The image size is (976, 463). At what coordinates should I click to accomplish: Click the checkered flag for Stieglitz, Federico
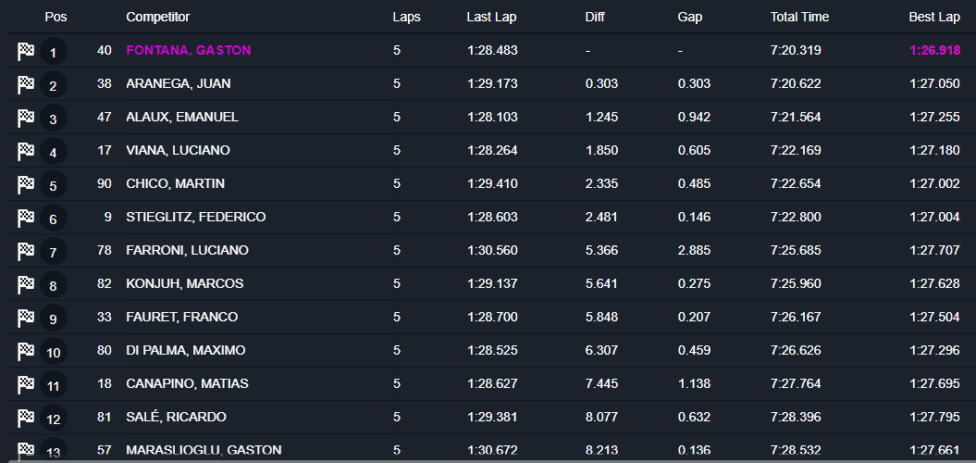pyautogui.click(x=26, y=217)
